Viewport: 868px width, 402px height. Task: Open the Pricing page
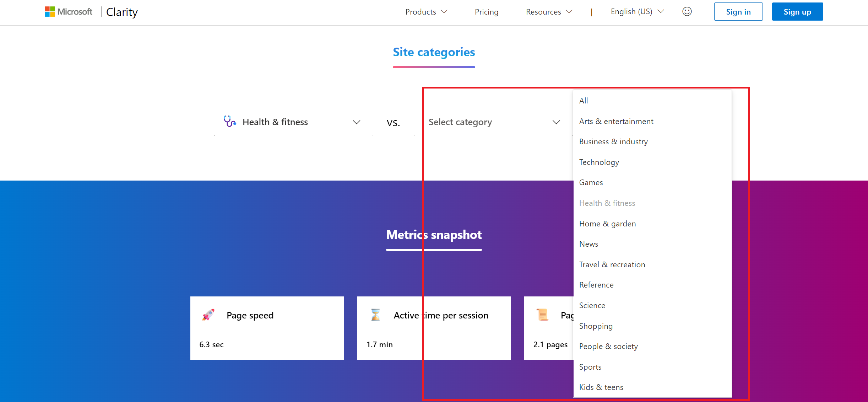pos(486,12)
